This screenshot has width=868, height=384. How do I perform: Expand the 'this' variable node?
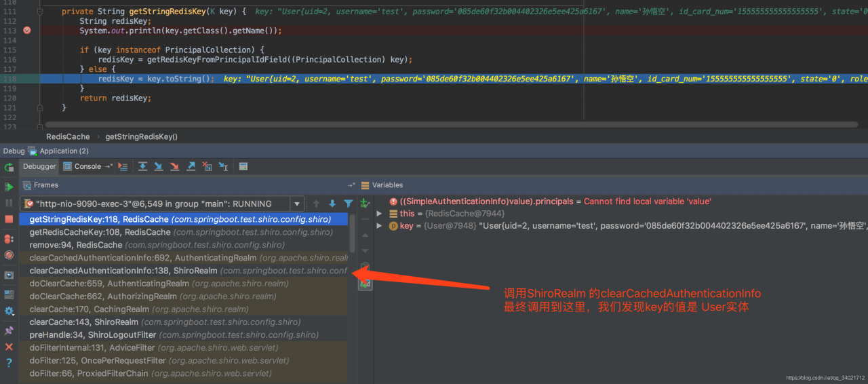point(380,214)
